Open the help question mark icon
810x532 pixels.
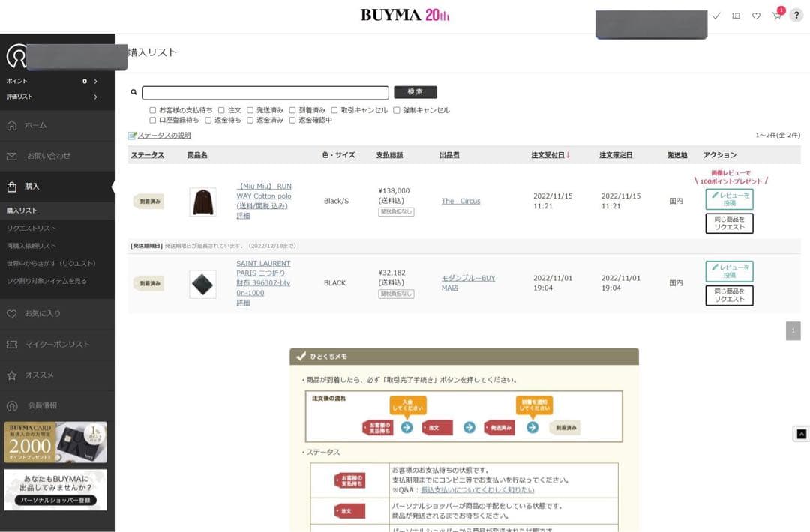pyautogui.click(x=796, y=16)
